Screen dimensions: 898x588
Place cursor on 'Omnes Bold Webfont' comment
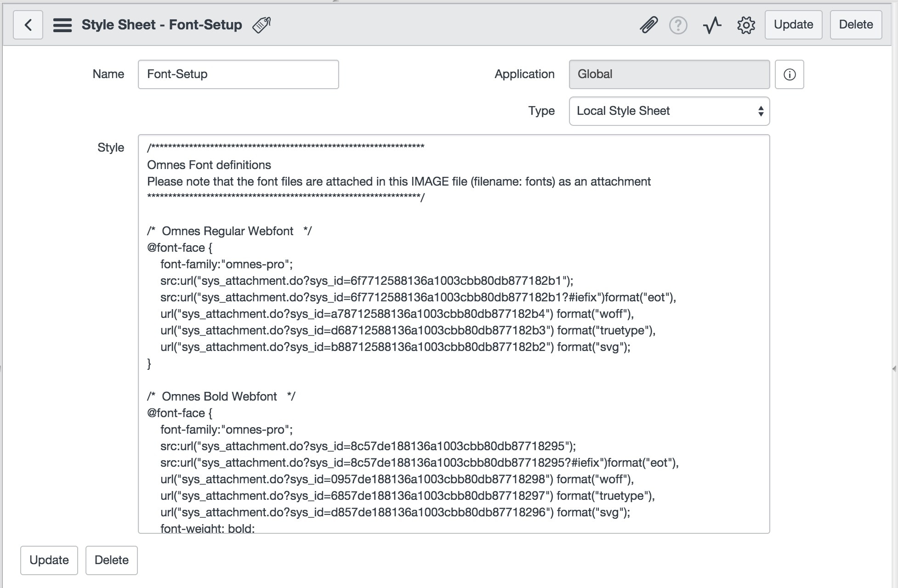click(x=219, y=396)
